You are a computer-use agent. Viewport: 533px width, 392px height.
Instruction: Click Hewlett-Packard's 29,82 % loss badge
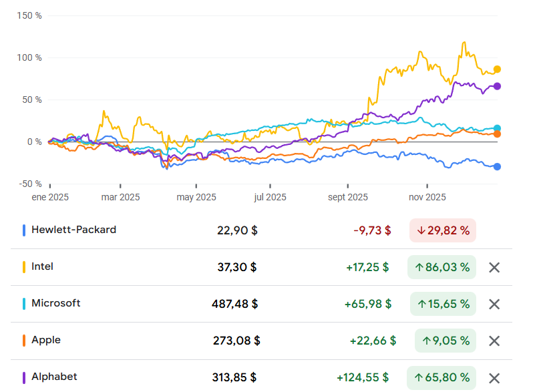(x=443, y=230)
